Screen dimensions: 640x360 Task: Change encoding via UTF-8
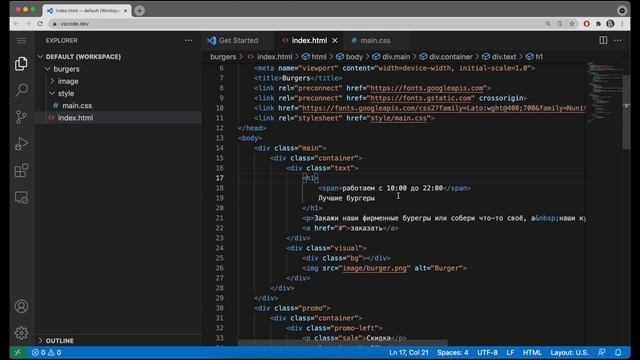click(487, 352)
